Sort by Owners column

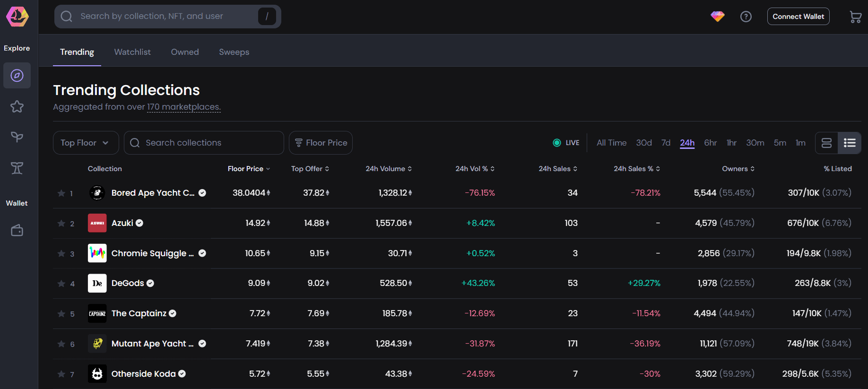[x=738, y=169]
